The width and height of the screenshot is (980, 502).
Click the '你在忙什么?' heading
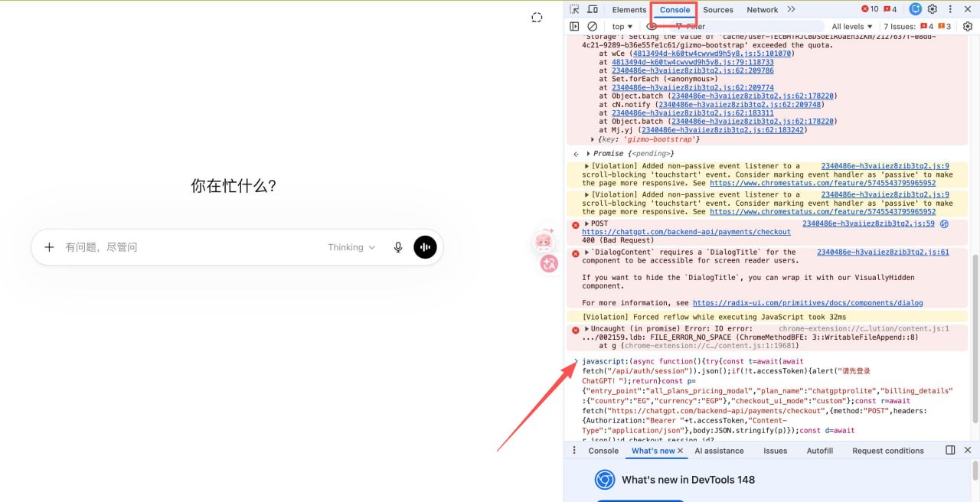point(234,186)
